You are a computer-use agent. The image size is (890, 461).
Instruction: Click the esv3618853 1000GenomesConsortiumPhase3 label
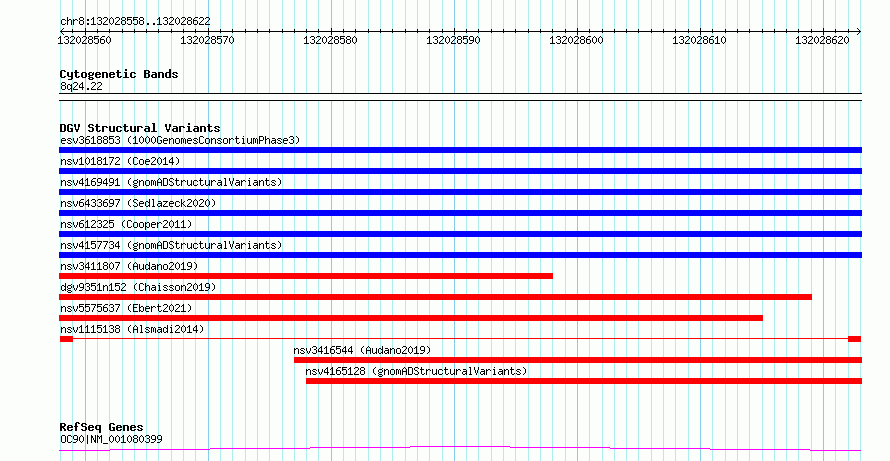point(180,140)
